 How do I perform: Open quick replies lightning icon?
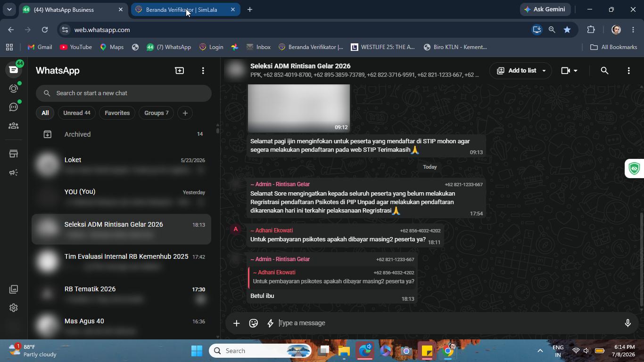pos(271,323)
